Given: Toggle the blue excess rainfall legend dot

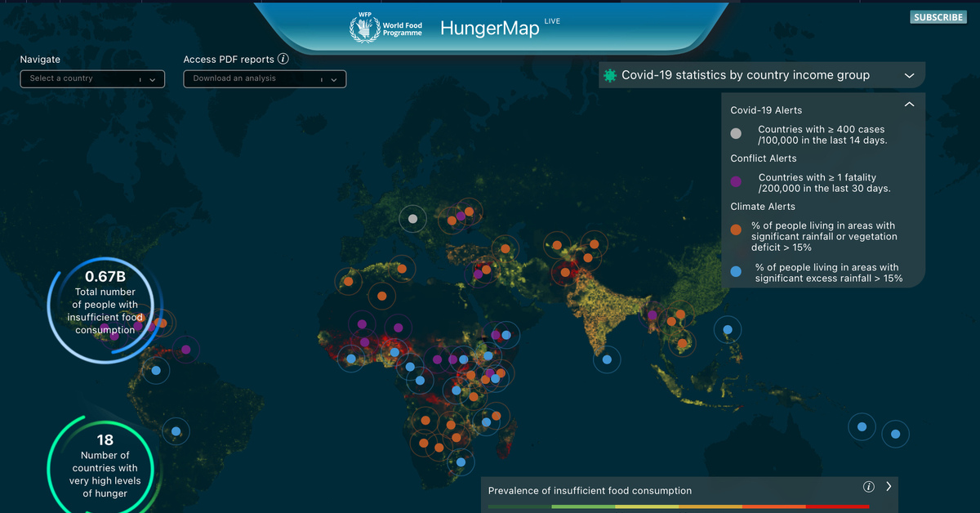Looking at the screenshot, I should click(735, 273).
